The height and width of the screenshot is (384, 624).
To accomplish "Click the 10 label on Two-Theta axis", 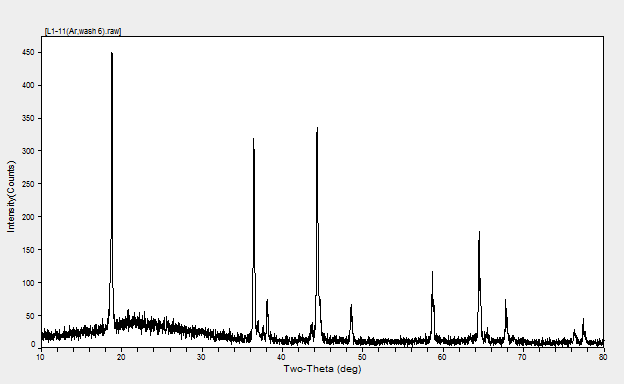I will 41,357.
